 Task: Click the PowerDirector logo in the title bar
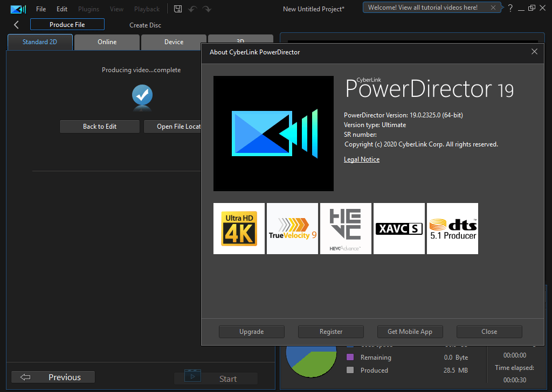(x=18, y=9)
